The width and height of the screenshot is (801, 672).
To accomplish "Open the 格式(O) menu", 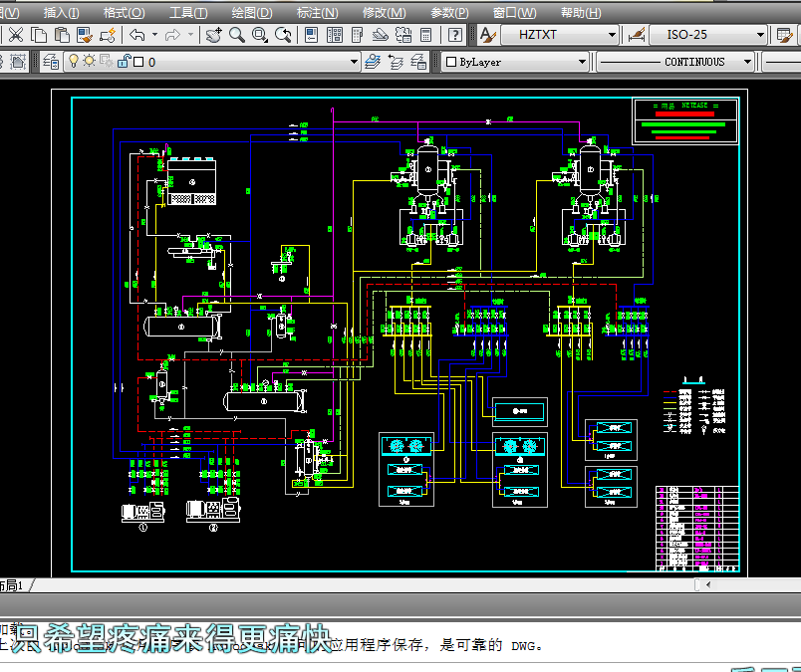I will [x=125, y=12].
